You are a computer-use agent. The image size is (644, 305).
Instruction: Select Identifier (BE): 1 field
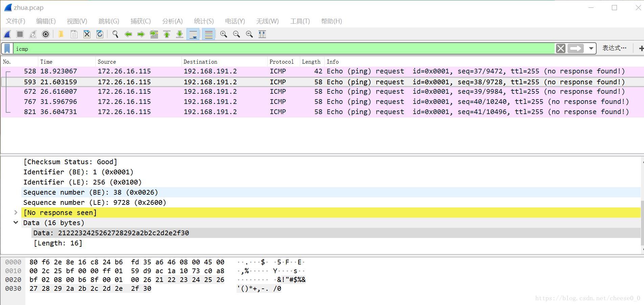tap(78, 172)
